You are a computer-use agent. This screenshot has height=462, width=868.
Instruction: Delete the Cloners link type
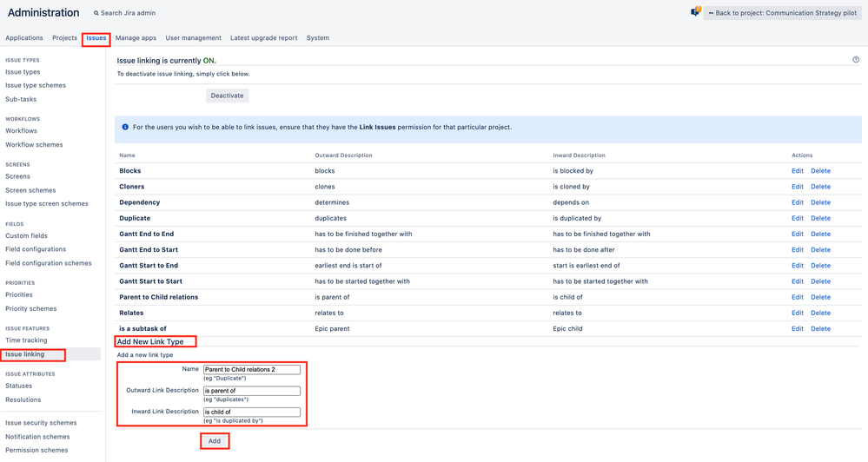(x=820, y=187)
